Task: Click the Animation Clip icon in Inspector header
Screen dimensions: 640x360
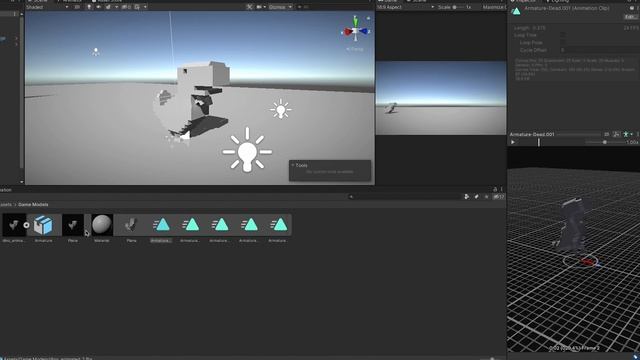Action: pos(516,11)
